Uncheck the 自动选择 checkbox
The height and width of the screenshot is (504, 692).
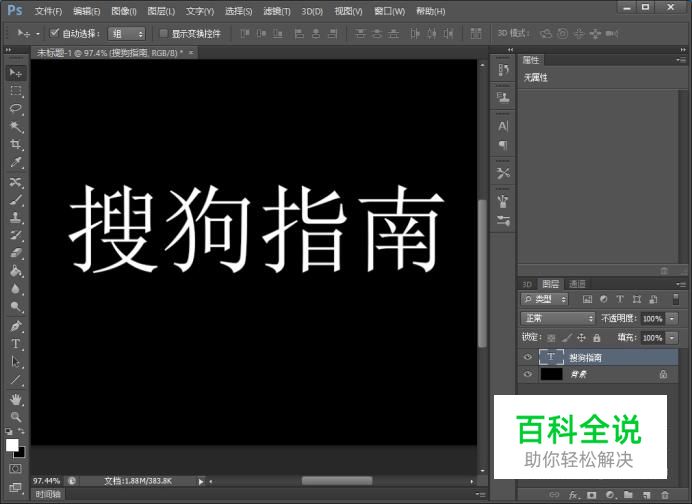point(55,33)
